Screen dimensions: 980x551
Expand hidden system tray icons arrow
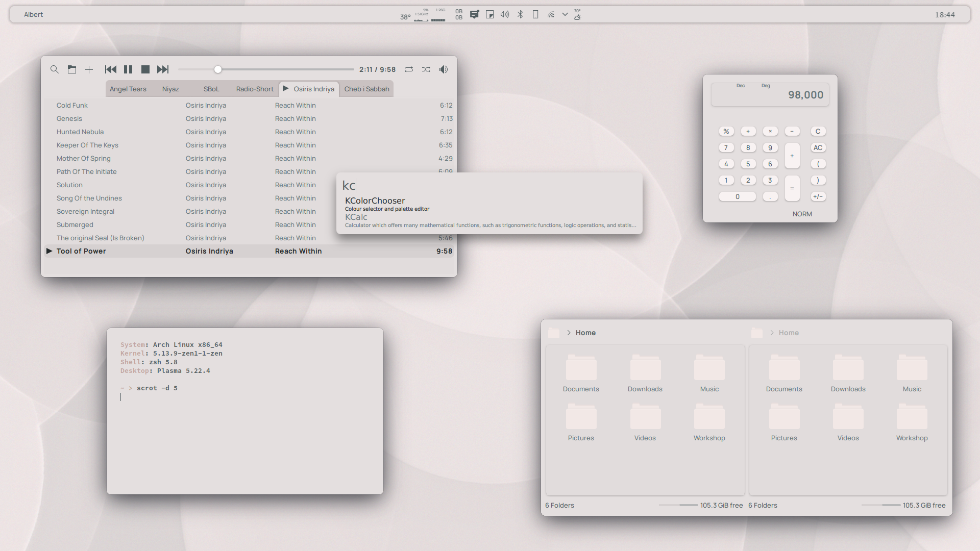click(565, 14)
